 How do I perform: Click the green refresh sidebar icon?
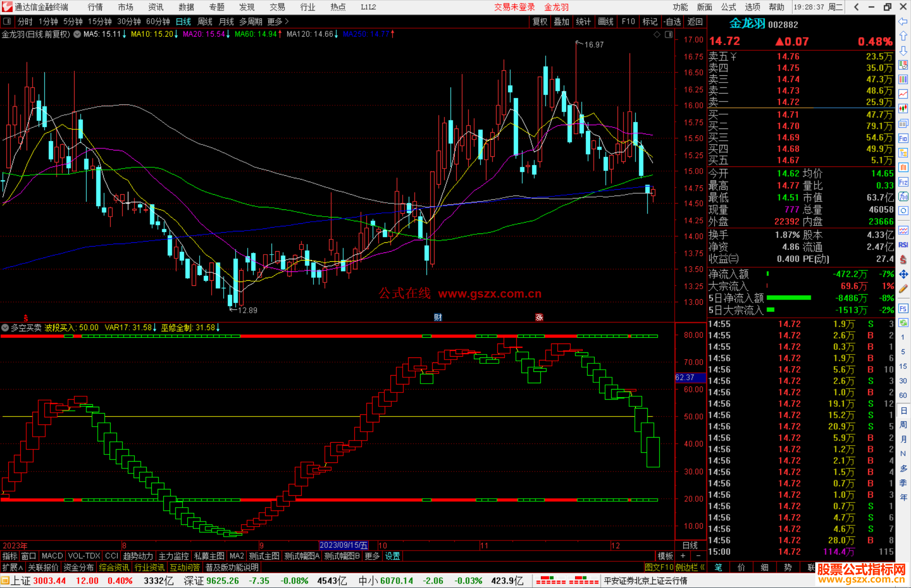coord(903,323)
